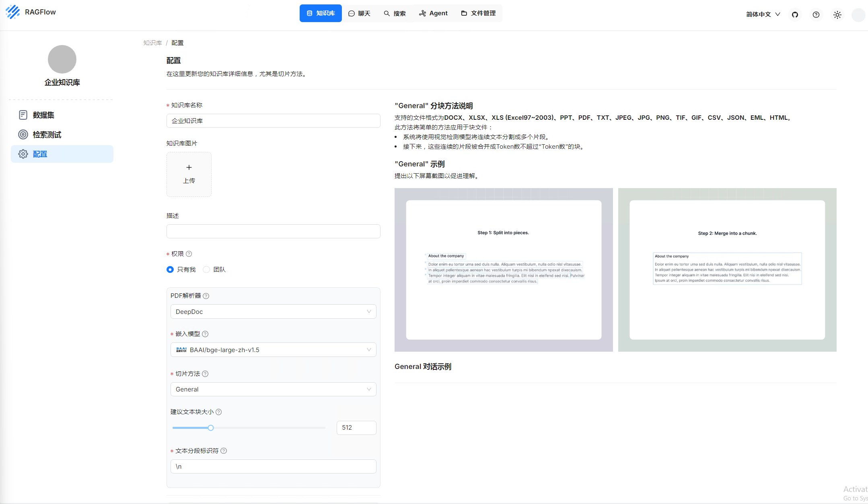Open the 切片方法 General dropdown
The image size is (868, 504).
274,389
